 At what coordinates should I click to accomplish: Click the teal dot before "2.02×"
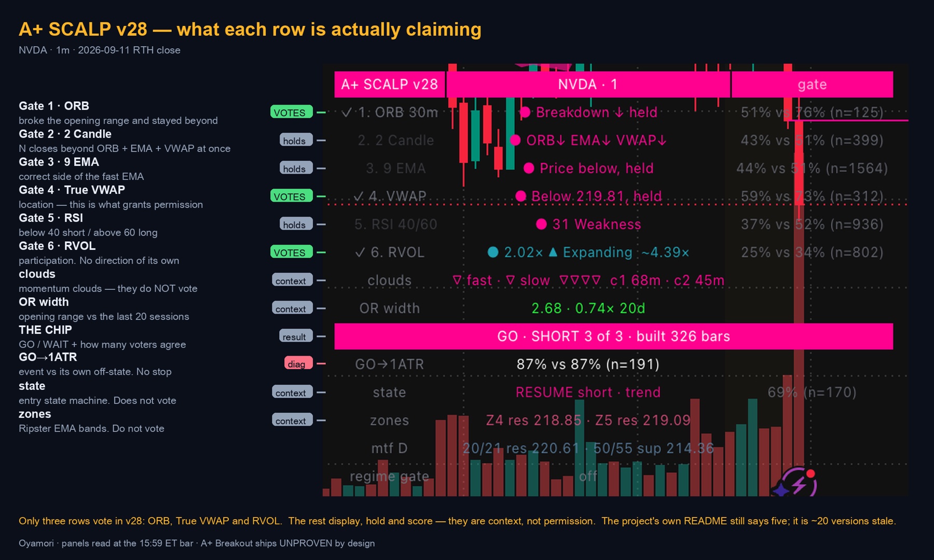click(493, 252)
